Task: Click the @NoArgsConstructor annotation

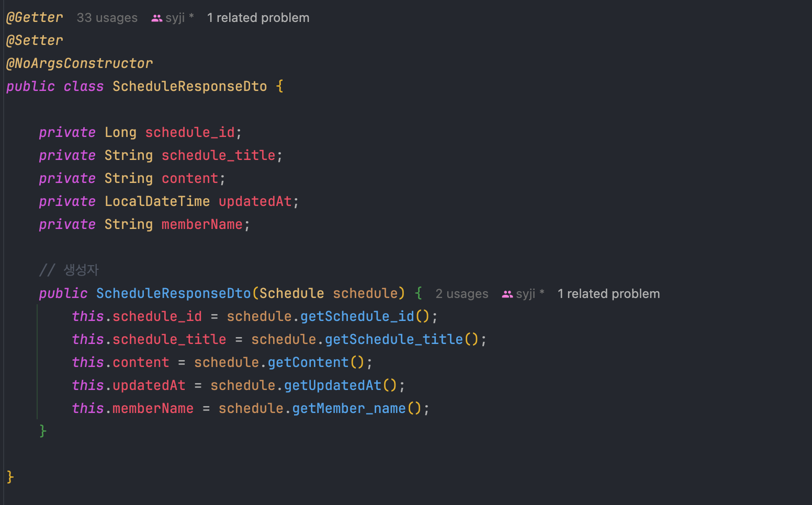Action: click(80, 63)
